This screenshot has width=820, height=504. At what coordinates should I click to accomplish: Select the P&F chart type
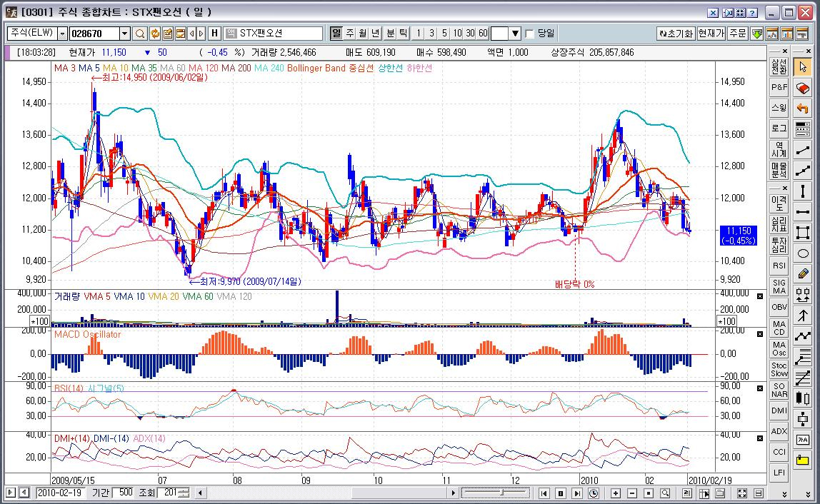tap(779, 87)
